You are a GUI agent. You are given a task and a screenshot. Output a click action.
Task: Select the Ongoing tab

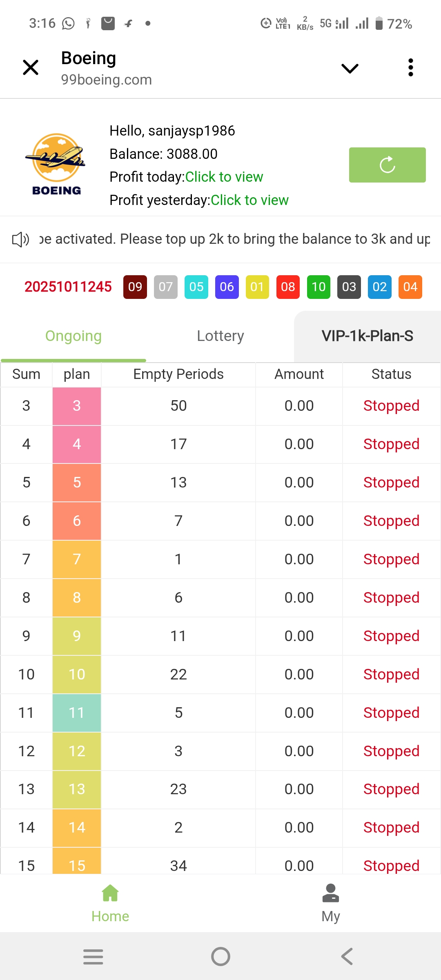click(73, 336)
